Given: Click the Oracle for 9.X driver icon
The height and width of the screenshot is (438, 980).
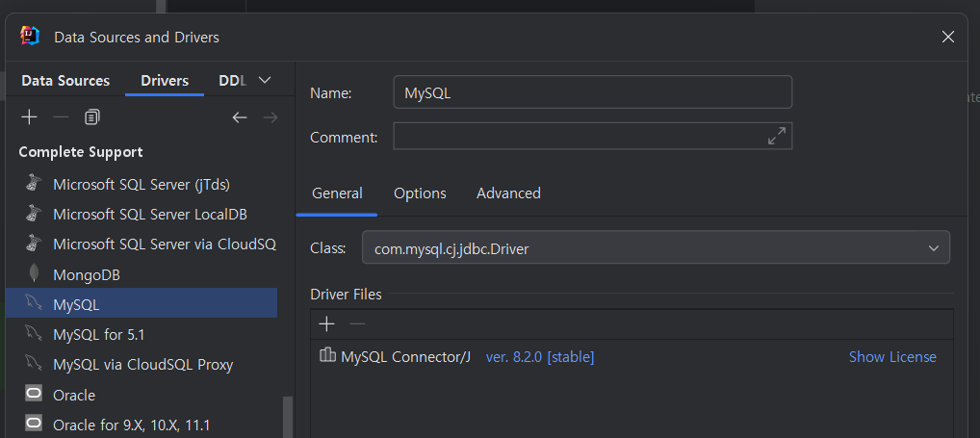Looking at the screenshot, I should point(34,424).
